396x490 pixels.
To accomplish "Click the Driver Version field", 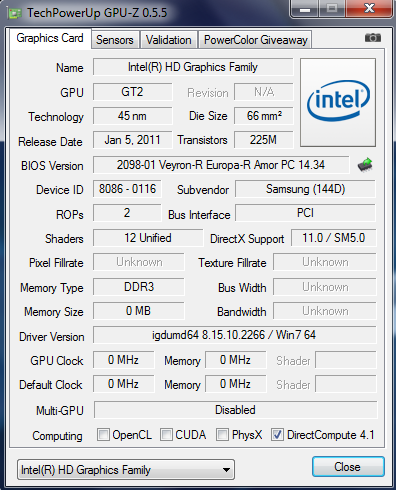I will tap(234, 335).
